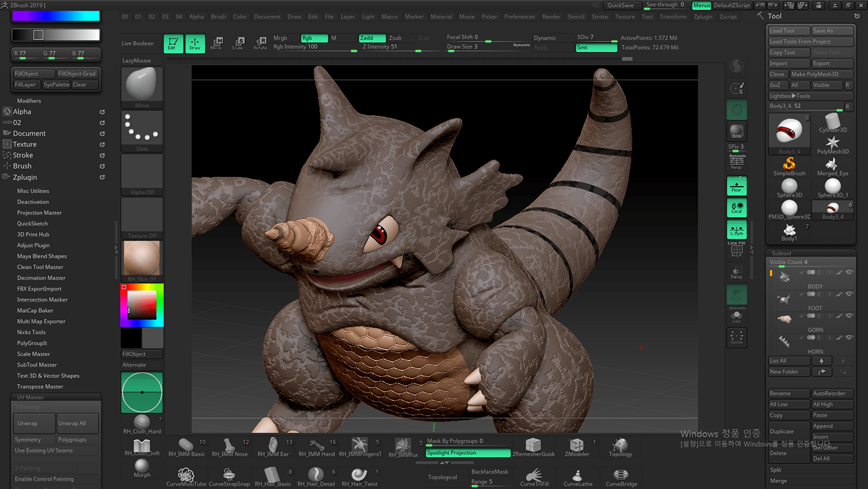Select the CurveStrapSnap brush
The image size is (868, 489).
[x=229, y=477]
